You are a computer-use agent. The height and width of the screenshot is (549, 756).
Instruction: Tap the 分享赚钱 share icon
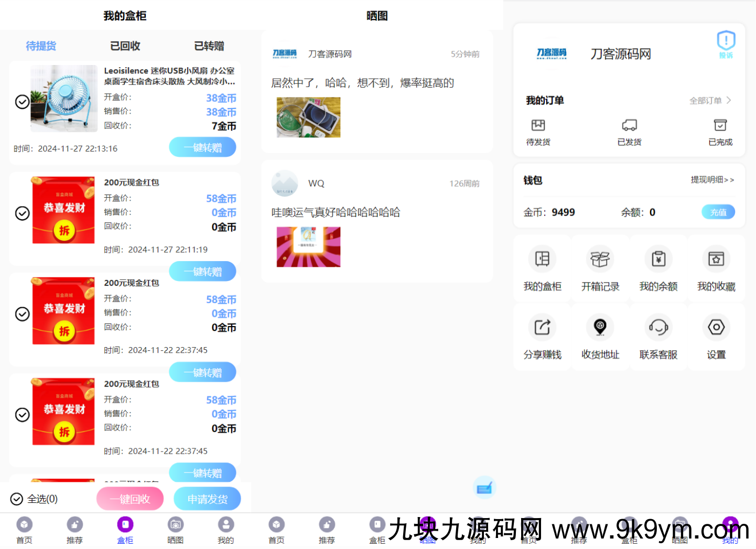click(x=542, y=328)
